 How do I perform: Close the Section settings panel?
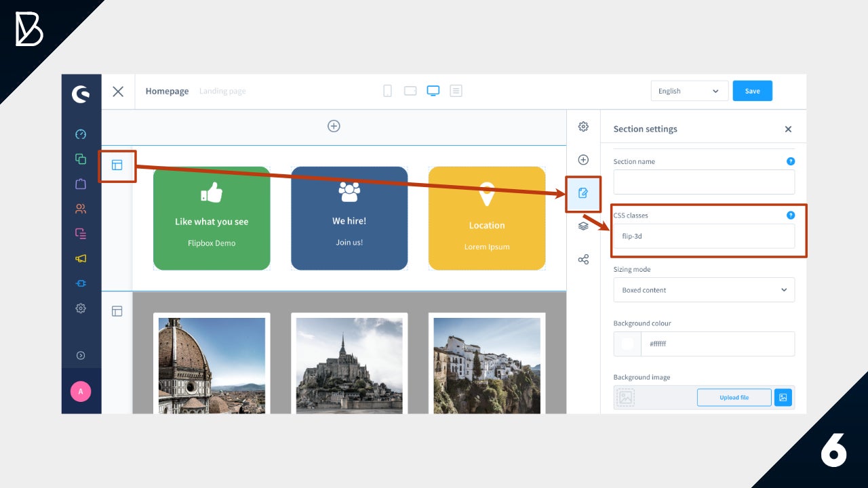788,129
